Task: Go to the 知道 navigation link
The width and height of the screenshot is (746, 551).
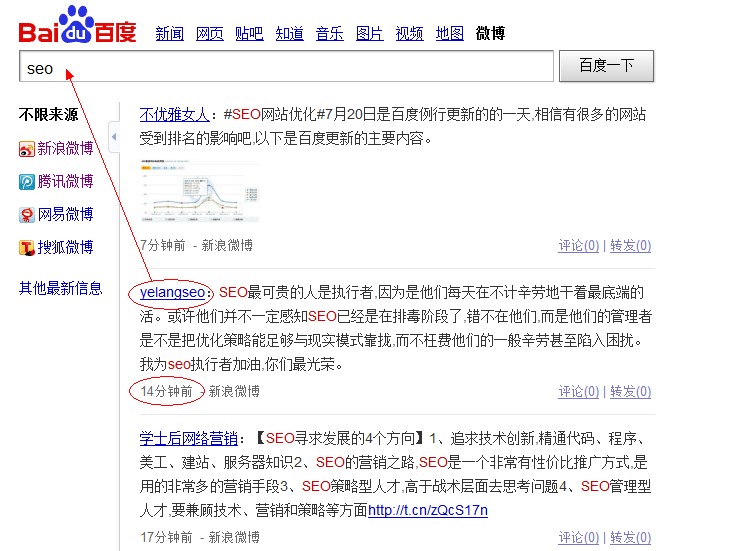Action: pyautogui.click(x=289, y=34)
